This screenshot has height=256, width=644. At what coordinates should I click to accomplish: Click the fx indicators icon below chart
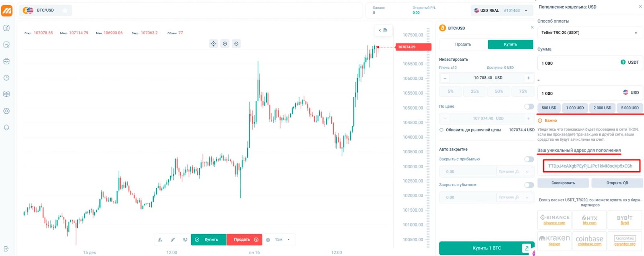click(160, 239)
